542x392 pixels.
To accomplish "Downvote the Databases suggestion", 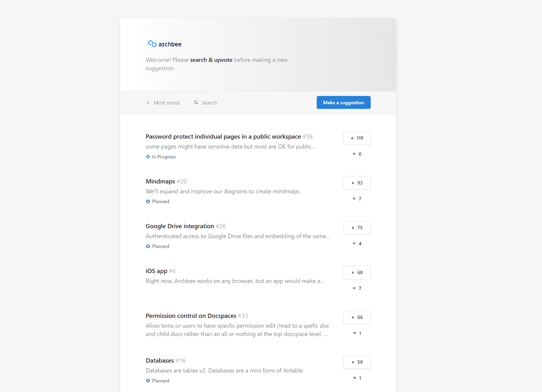I will point(357,378).
